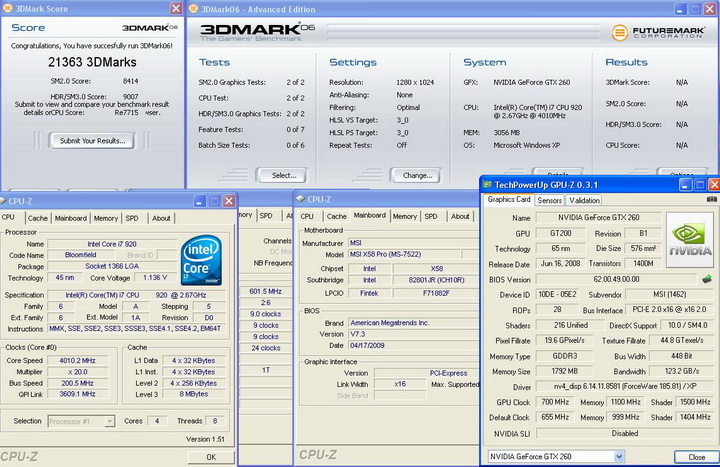
Task: Select the Validation tab in GPU-Z
Action: pyautogui.click(x=584, y=200)
